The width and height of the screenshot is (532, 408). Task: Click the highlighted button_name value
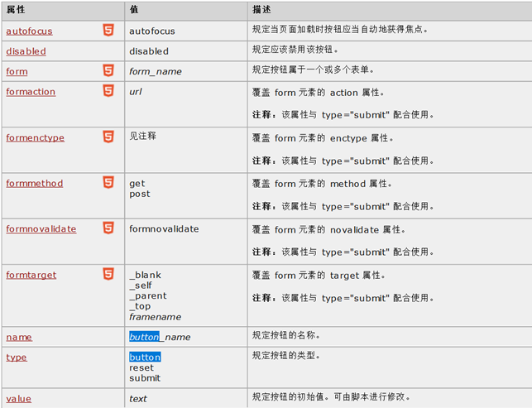tap(160, 337)
